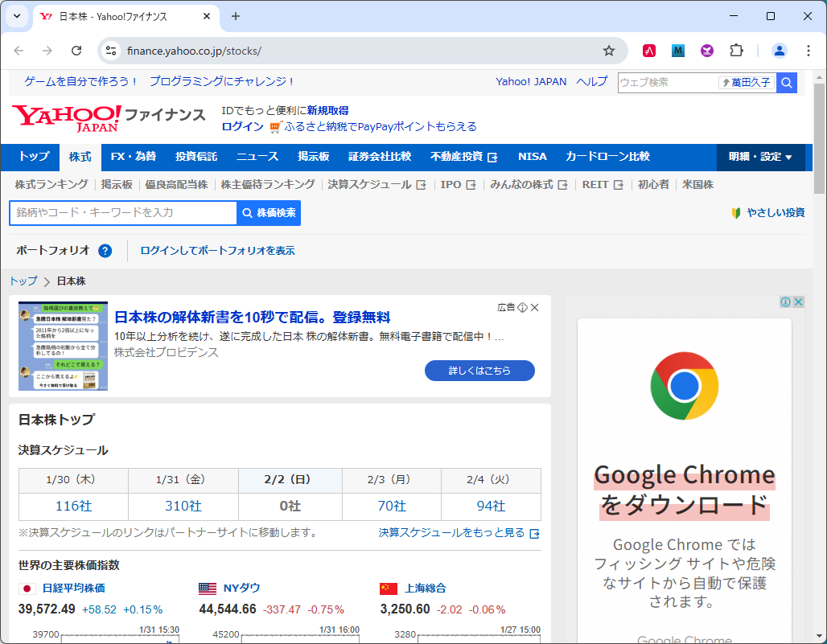Open 米国株 in the sub menu
Screen dimensions: 827x644
tap(697, 184)
